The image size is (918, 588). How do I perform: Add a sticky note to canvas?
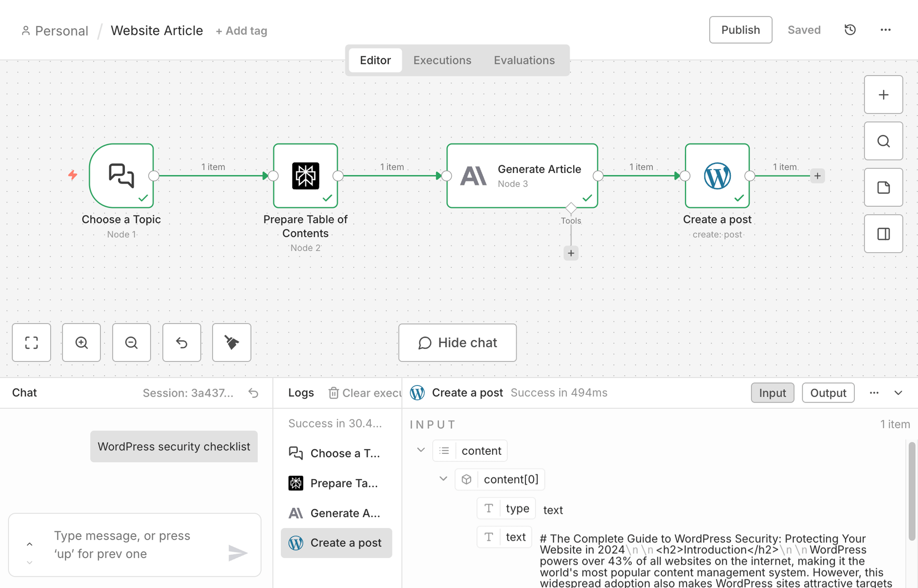click(x=883, y=188)
